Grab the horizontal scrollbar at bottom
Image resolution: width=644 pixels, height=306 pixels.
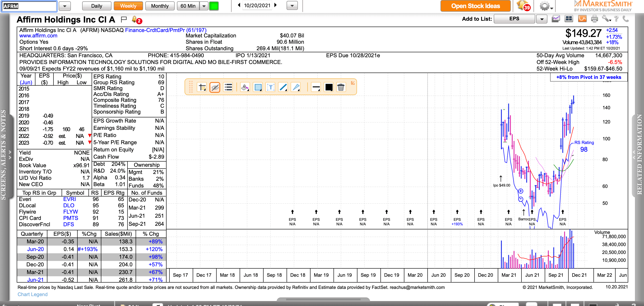tap(323, 299)
